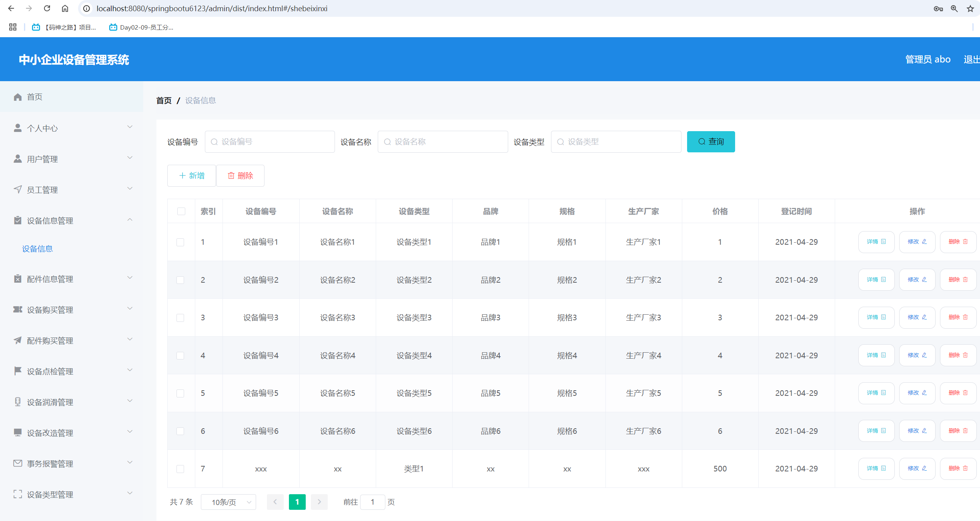Check the select-all checkbox in table header
Image resolution: width=980 pixels, height=521 pixels.
181,211
